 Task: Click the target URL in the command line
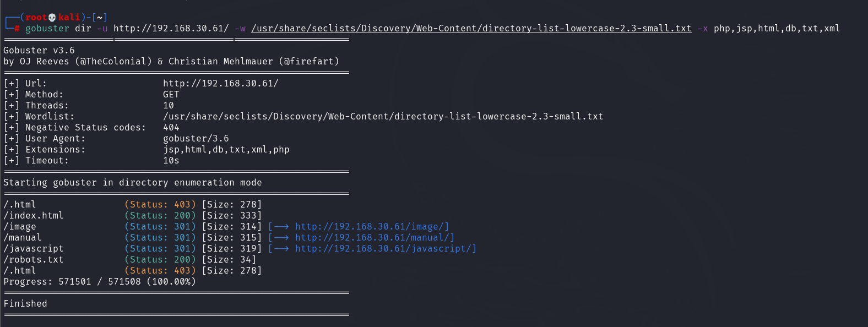click(x=171, y=28)
